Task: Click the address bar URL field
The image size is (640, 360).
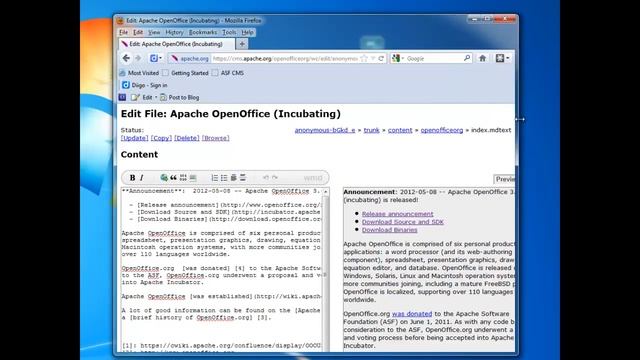Action: (285, 58)
